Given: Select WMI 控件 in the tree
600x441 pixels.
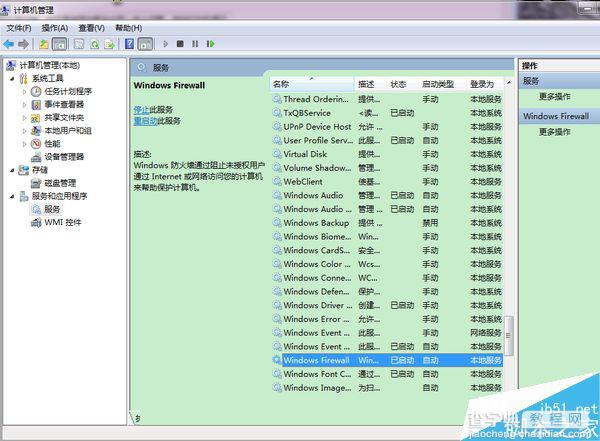Looking at the screenshot, I should pyautogui.click(x=63, y=222).
